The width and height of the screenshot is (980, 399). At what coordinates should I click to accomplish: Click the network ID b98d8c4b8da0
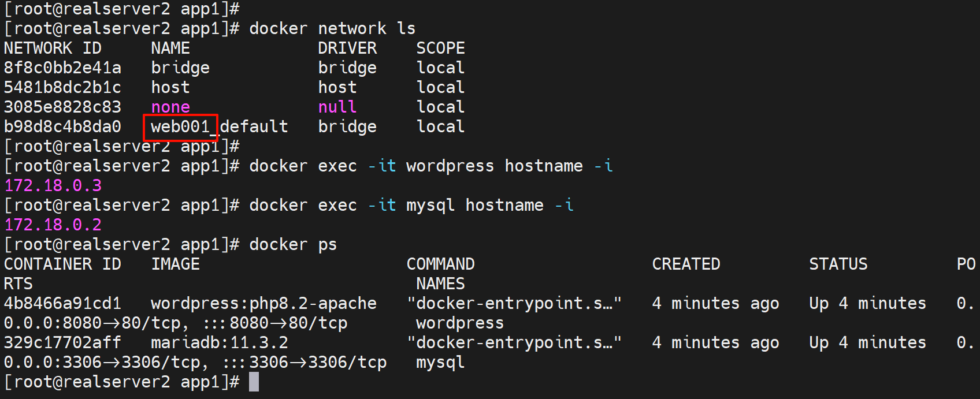pos(62,127)
